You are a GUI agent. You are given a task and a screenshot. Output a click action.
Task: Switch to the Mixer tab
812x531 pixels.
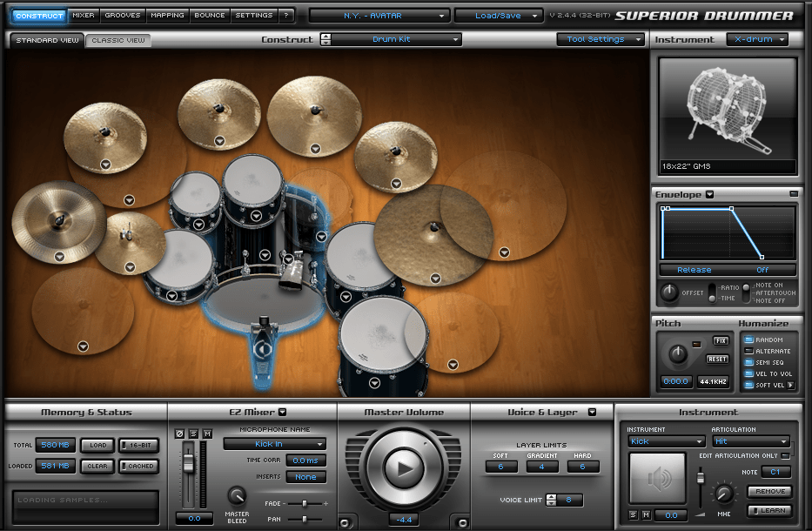(x=84, y=15)
